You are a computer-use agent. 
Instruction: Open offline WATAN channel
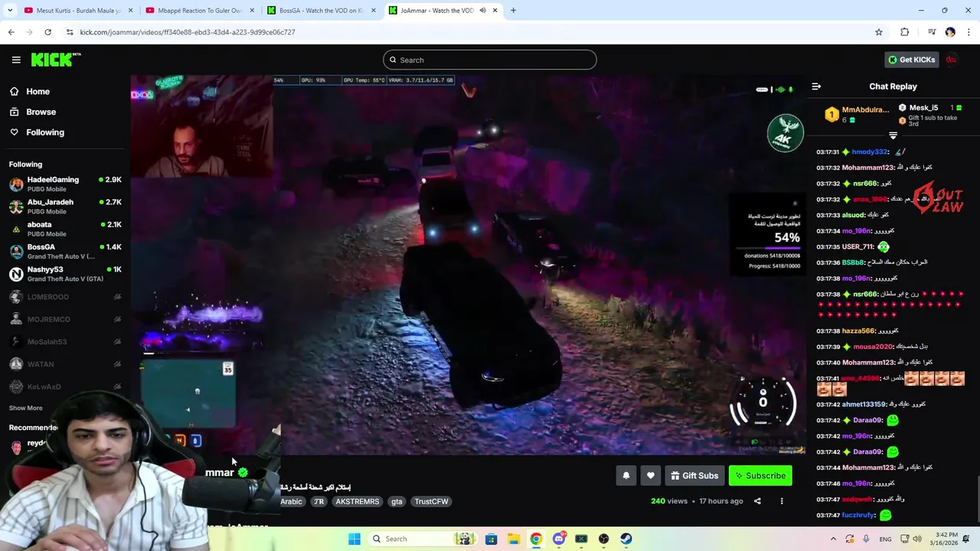65,364
